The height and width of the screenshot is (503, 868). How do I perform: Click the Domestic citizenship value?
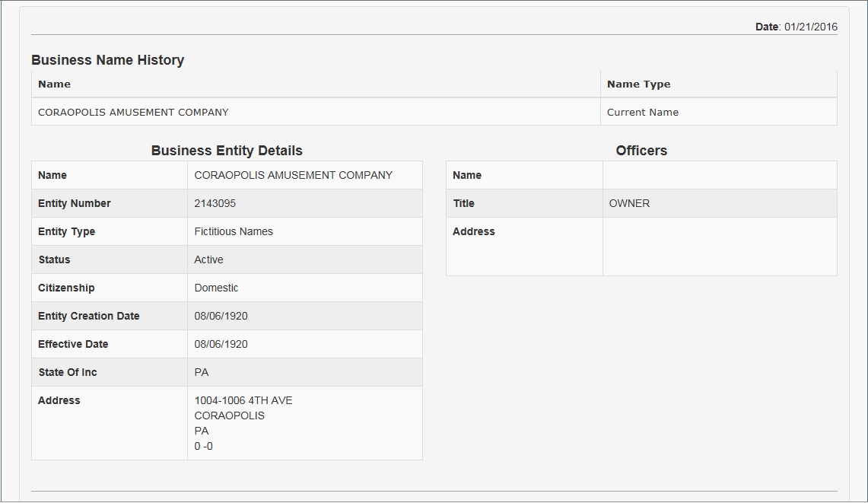(x=216, y=288)
